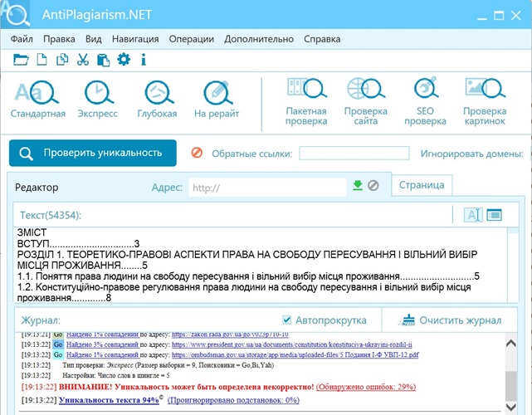Screen dimensions: 532x415
Task: Click the Обратные ссылки input field
Action: tap(354, 153)
